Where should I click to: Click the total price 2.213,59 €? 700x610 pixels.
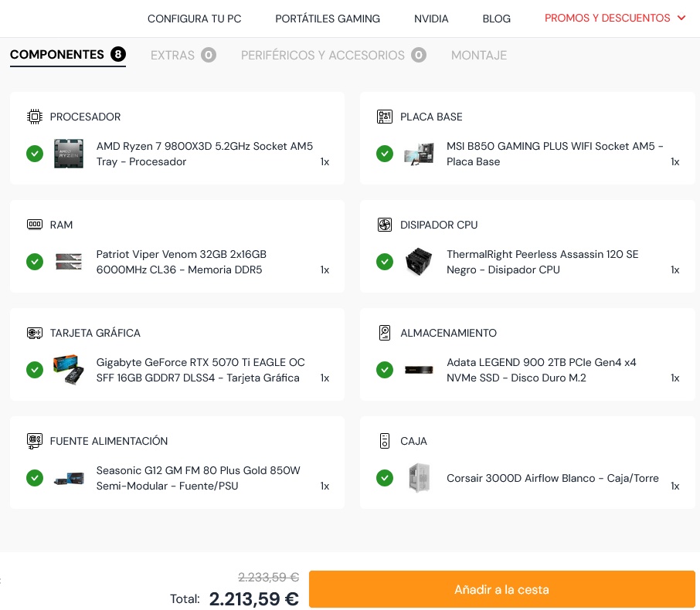(254, 599)
